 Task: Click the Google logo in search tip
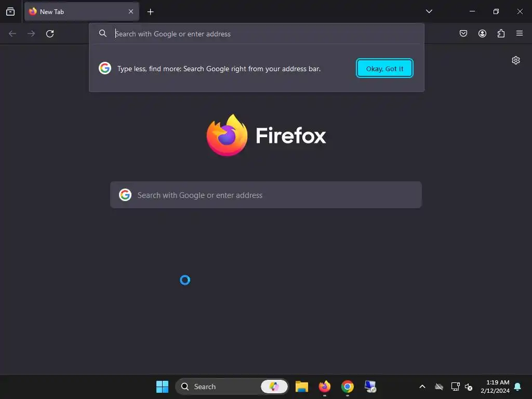pyautogui.click(x=105, y=68)
